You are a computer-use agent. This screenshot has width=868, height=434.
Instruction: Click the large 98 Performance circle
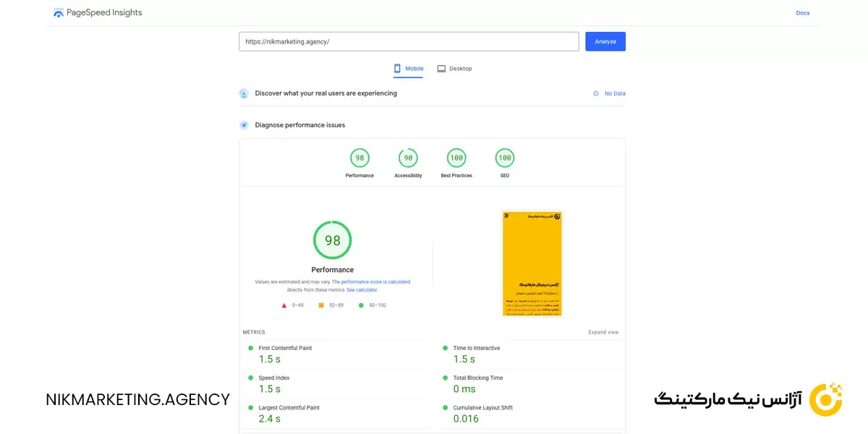[333, 240]
